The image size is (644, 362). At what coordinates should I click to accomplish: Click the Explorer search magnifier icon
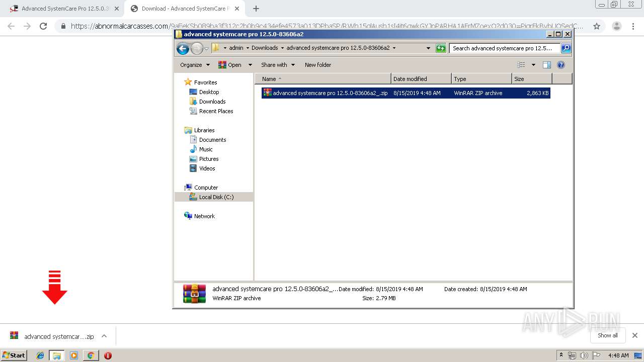click(566, 48)
